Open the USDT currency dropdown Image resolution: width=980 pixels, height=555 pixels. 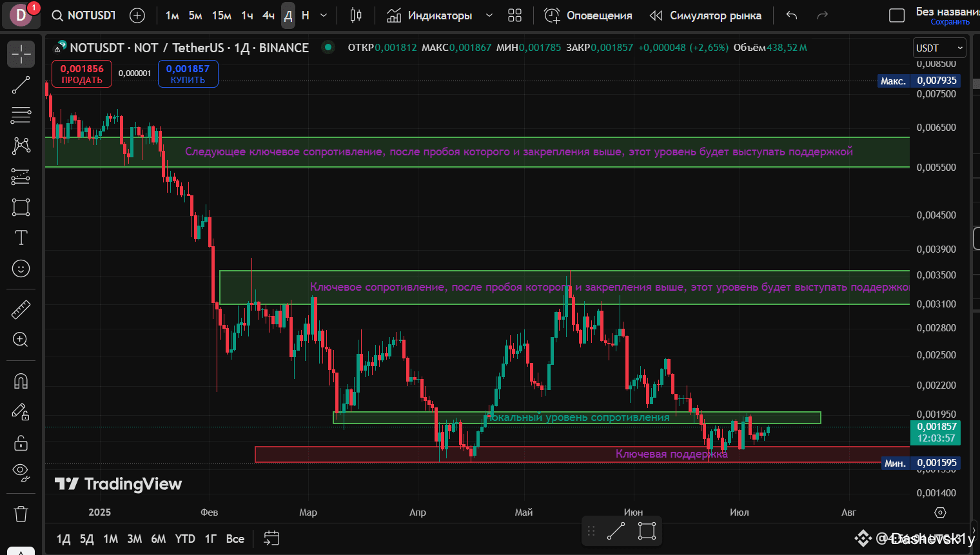click(939, 48)
